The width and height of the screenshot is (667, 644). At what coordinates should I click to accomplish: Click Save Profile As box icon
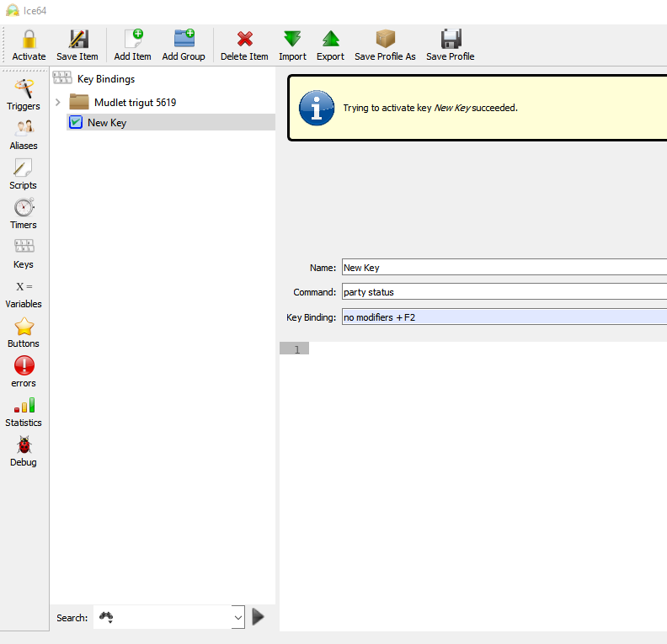385,40
